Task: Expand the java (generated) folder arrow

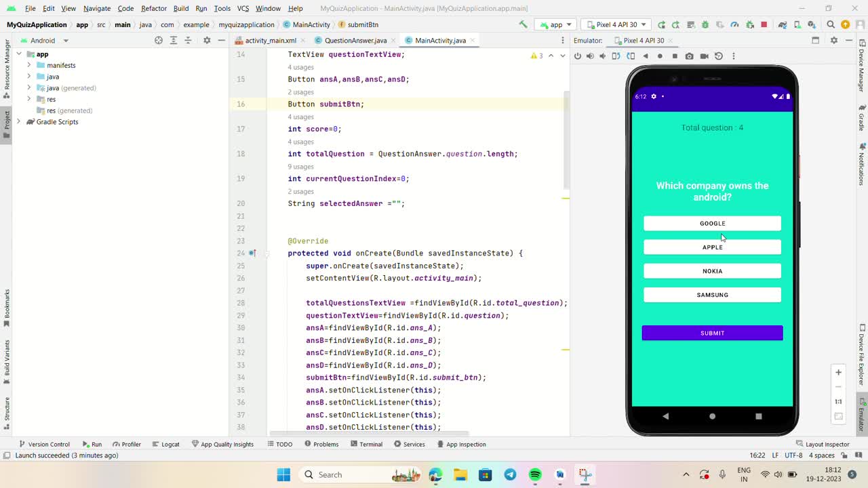Action: point(29,88)
